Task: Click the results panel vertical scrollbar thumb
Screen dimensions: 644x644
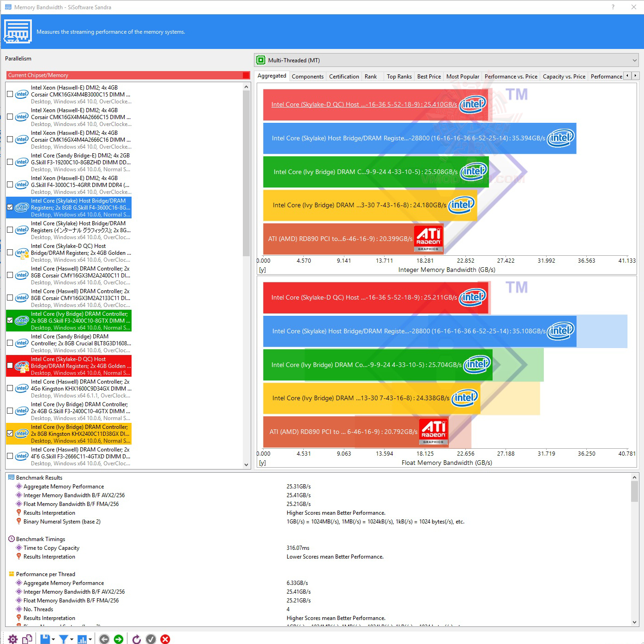Action: [x=635, y=491]
